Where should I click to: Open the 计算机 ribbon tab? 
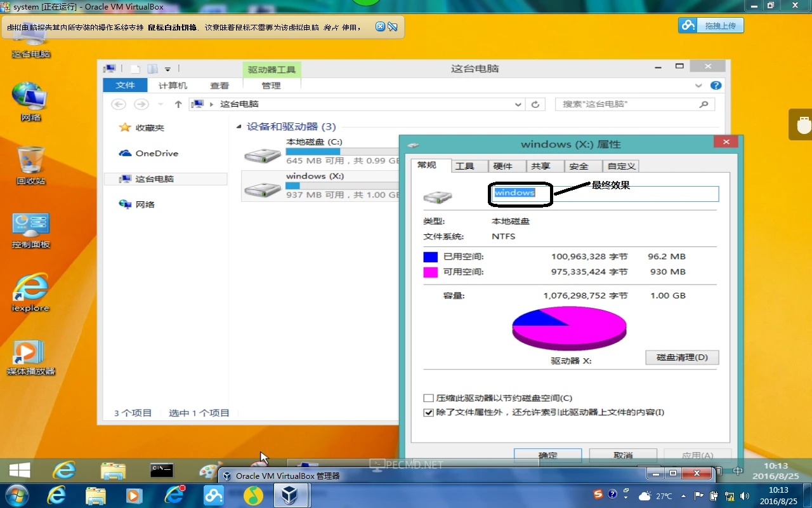click(x=173, y=85)
